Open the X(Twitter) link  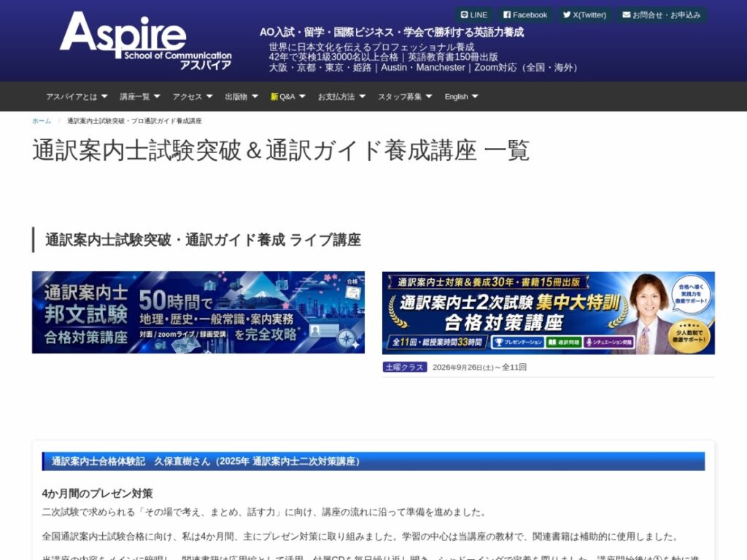coord(584,15)
